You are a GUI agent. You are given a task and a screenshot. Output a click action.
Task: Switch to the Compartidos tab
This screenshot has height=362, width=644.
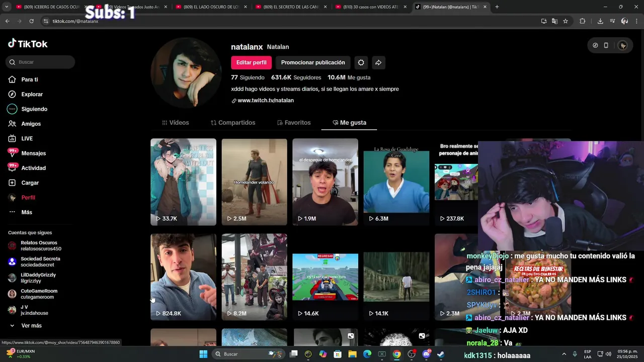click(x=233, y=123)
